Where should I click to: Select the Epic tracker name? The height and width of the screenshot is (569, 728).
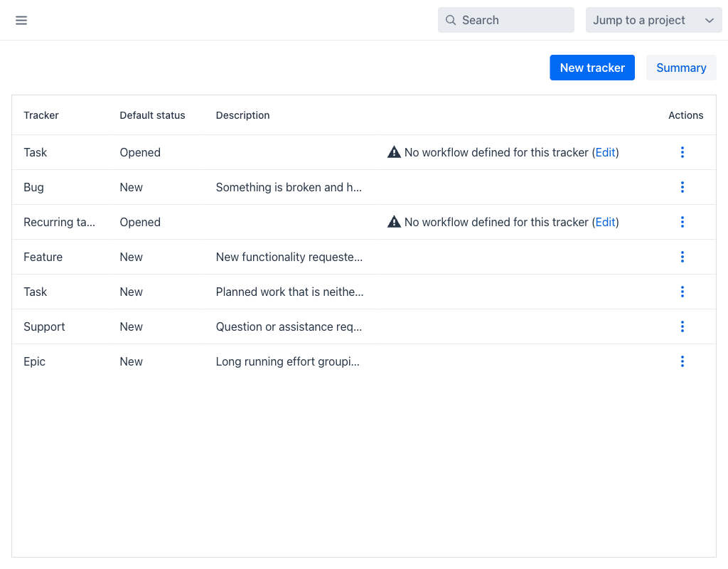click(34, 361)
